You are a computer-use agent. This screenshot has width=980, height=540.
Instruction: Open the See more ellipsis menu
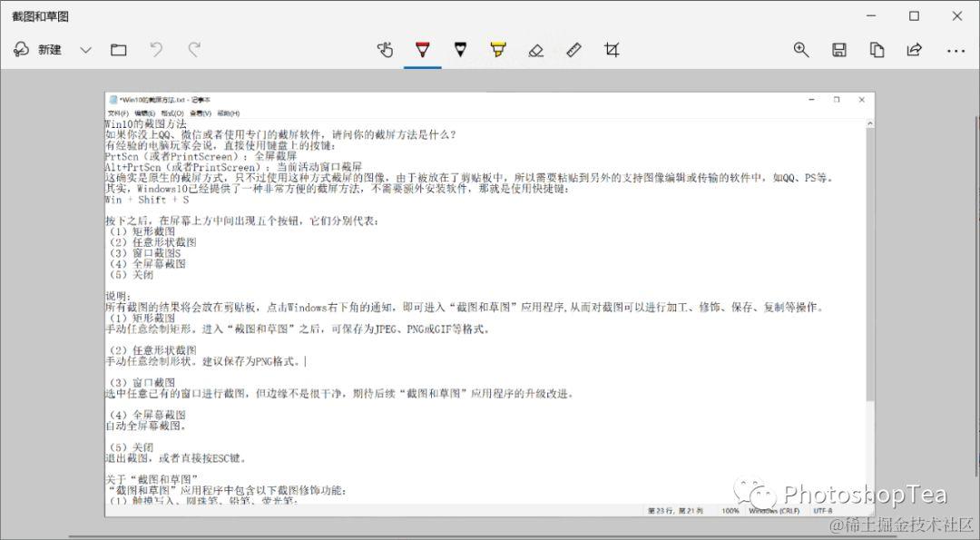point(955,51)
